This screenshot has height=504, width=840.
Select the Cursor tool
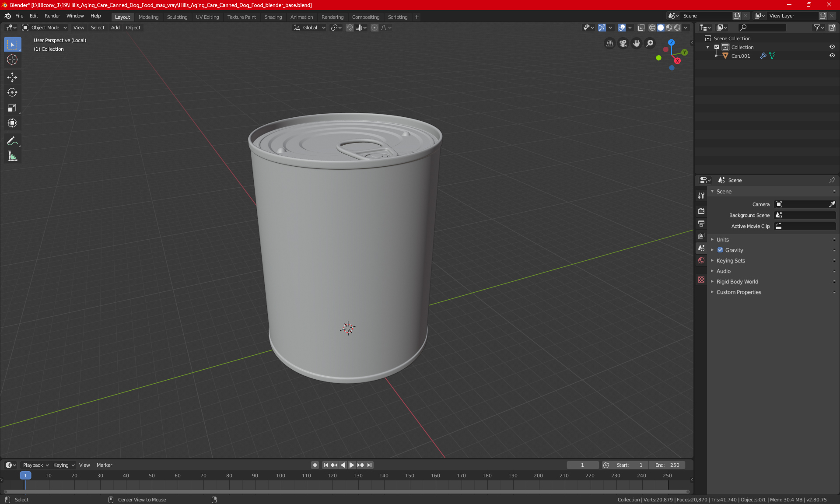12,59
